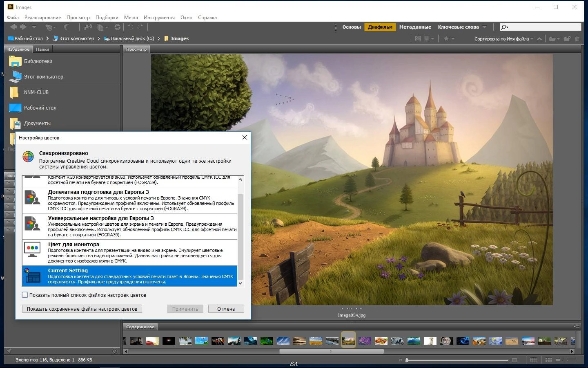Image resolution: width=588 pixels, height=368 pixels.
Task: Click the Get photos from camera icon
Action: click(88, 27)
